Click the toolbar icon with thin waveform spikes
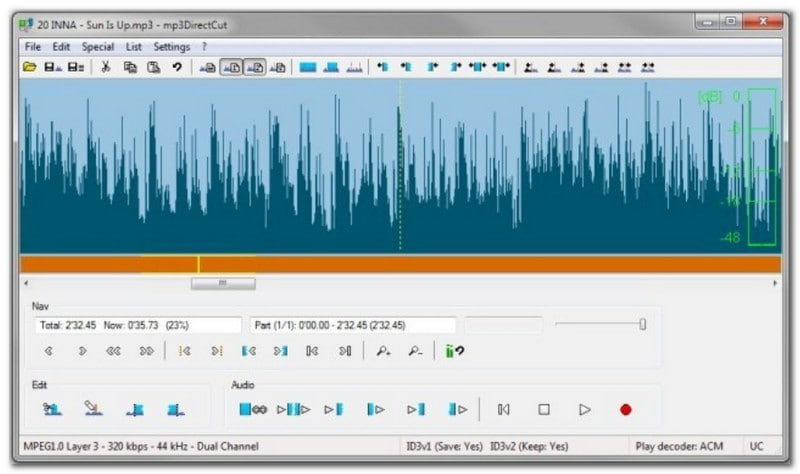800x474 pixels. [x=354, y=67]
